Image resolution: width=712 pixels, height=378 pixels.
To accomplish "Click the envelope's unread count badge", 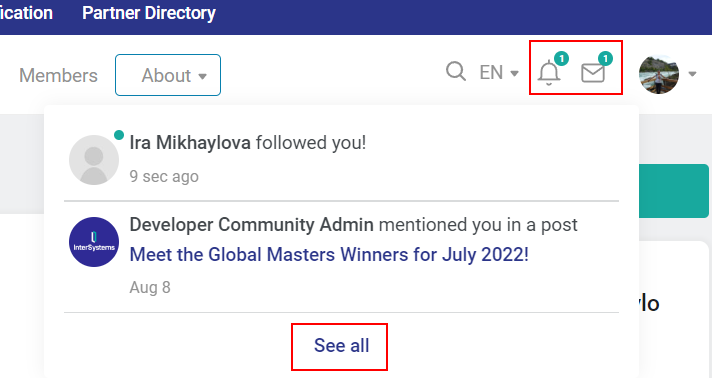I will (x=605, y=59).
